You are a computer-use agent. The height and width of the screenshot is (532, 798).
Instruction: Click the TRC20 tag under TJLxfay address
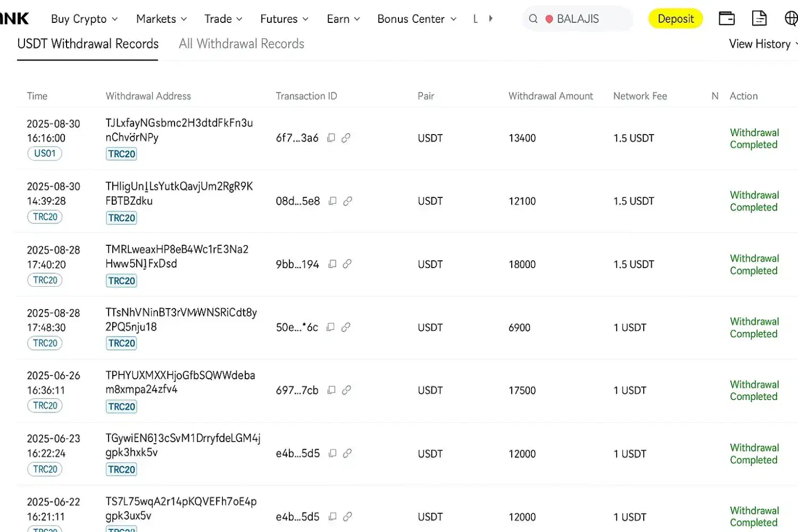[x=121, y=154]
